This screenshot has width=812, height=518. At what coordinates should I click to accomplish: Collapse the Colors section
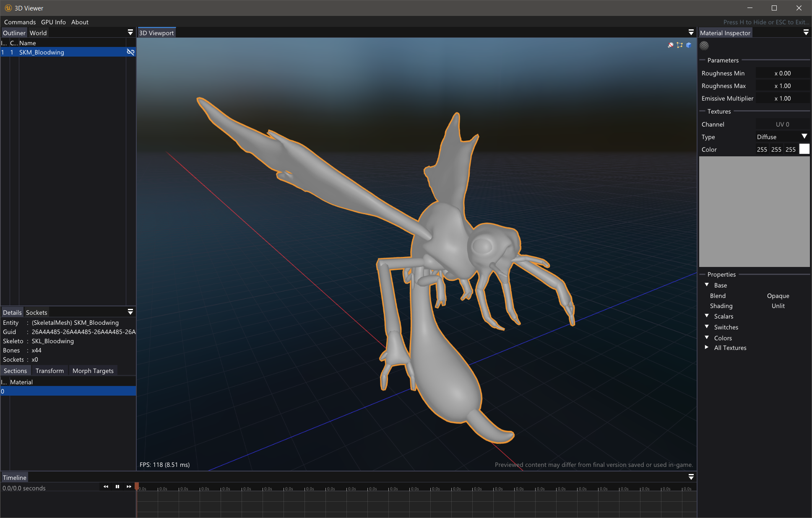[x=707, y=337]
